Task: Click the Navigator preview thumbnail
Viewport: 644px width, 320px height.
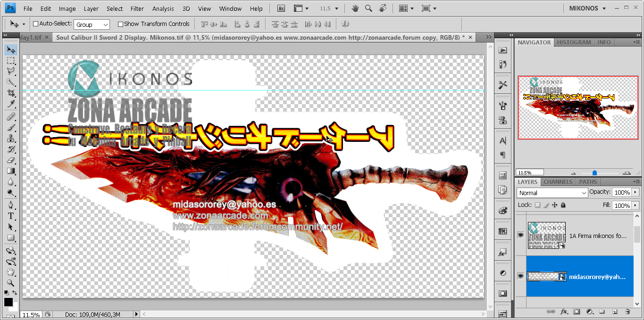Action: tap(577, 107)
